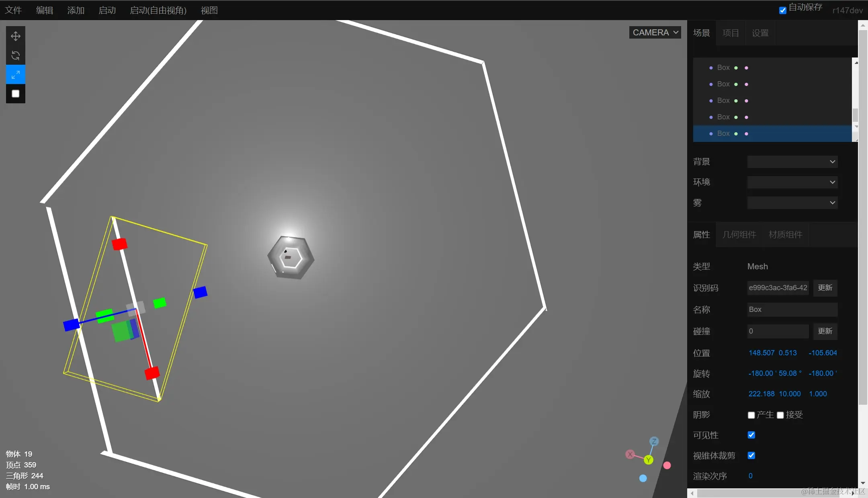Select the translate (move) tool
Viewport: 868px width, 498px height.
tap(16, 36)
